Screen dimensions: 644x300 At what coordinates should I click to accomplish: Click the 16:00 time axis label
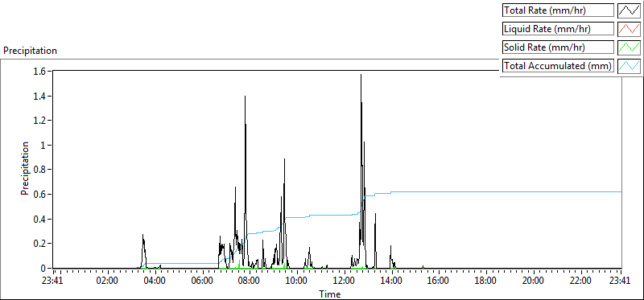[x=439, y=282]
